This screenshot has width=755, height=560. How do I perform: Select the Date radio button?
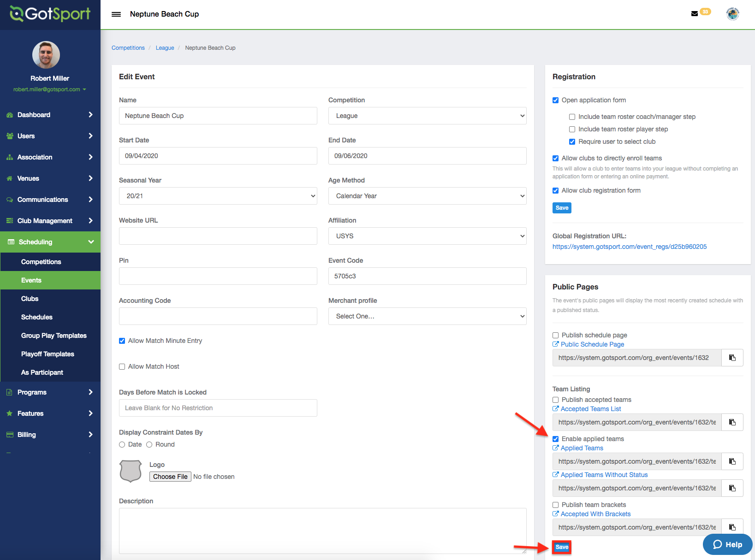[x=122, y=445]
